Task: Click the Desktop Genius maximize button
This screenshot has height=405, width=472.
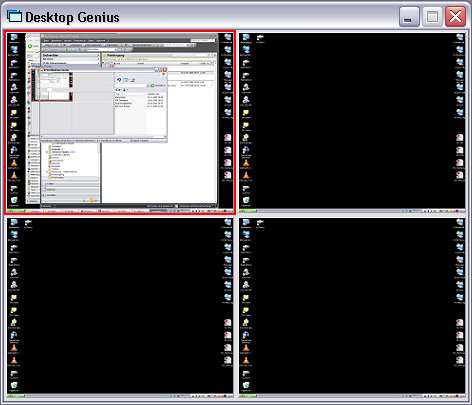Action: pos(432,17)
